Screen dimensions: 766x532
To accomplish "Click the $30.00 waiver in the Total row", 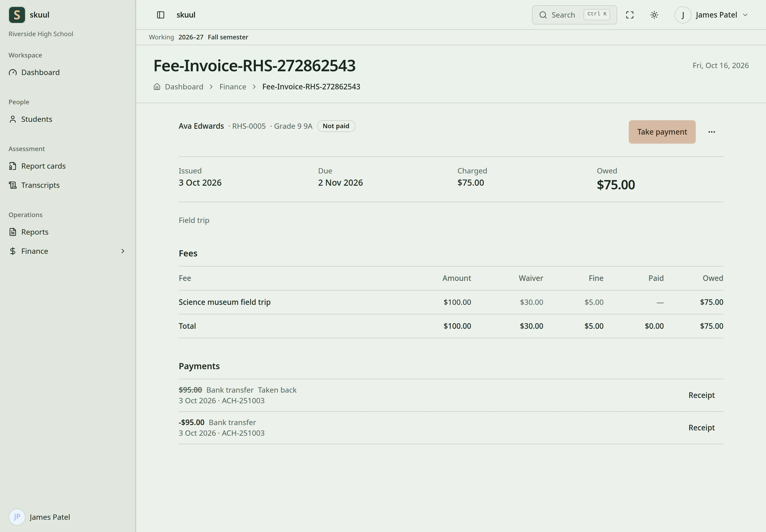I will point(531,326).
